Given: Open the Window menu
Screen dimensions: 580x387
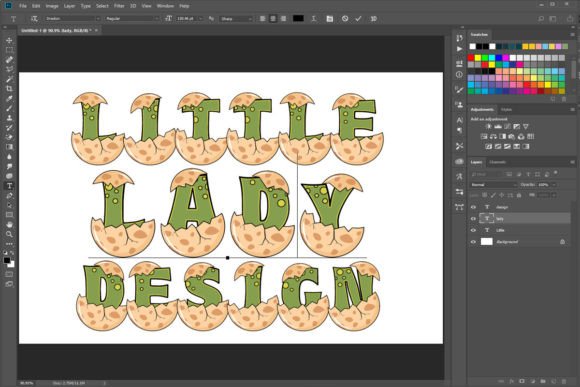Looking at the screenshot, I should [x=165, y=6].
